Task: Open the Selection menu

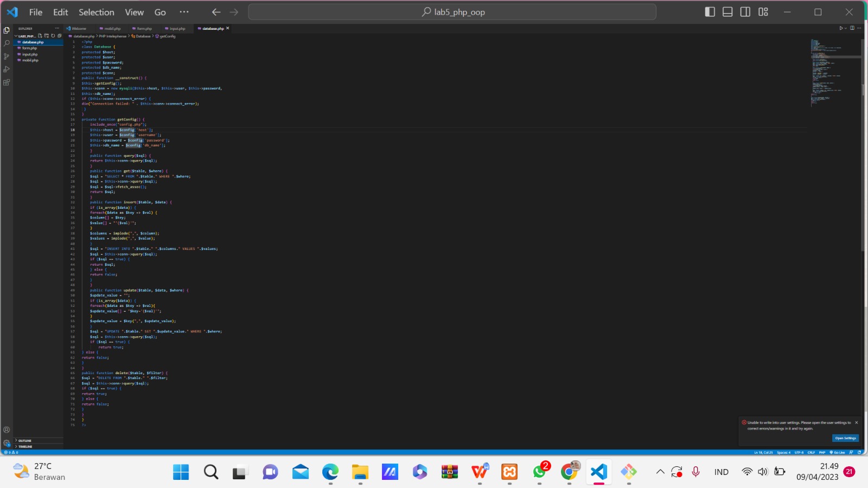Action: point(96,12)
